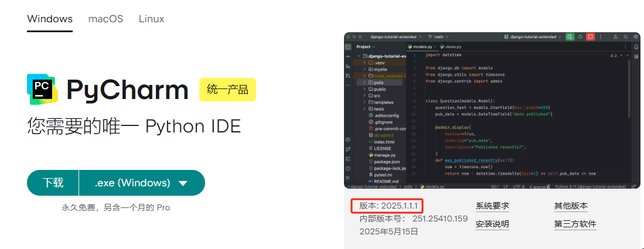Click the next highlighted error down arrow
The height and width of the screenshot is (249, 644).
628,56
